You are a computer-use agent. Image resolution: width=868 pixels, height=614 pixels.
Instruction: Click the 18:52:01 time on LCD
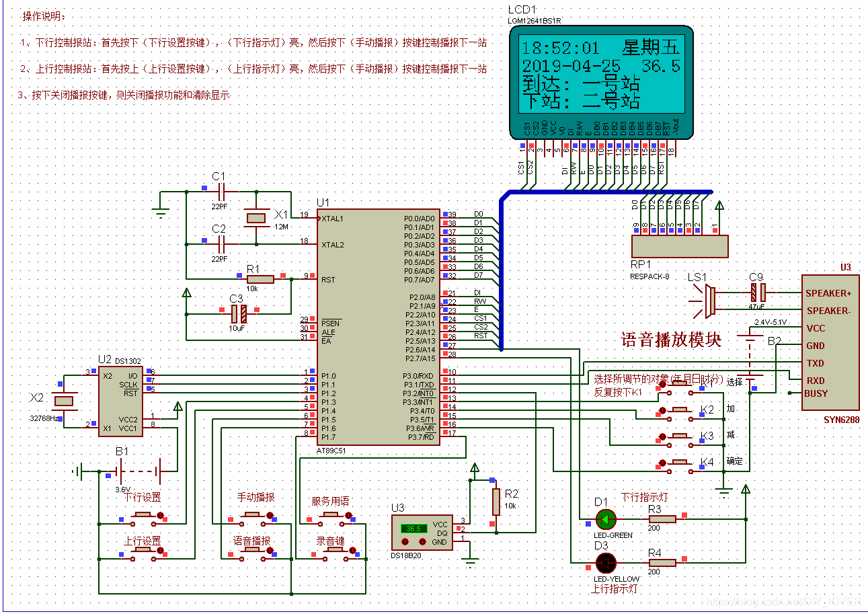tap(561, 48)
